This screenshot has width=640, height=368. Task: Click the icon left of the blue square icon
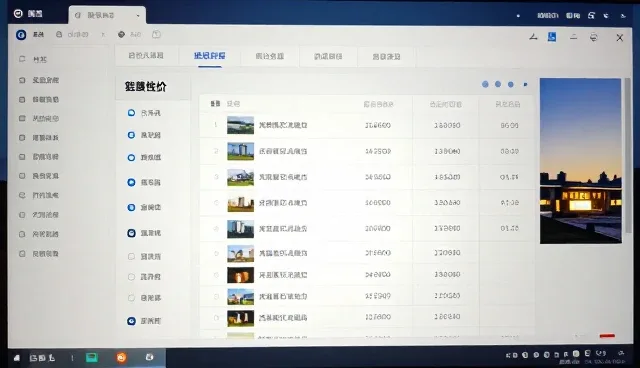533,37
